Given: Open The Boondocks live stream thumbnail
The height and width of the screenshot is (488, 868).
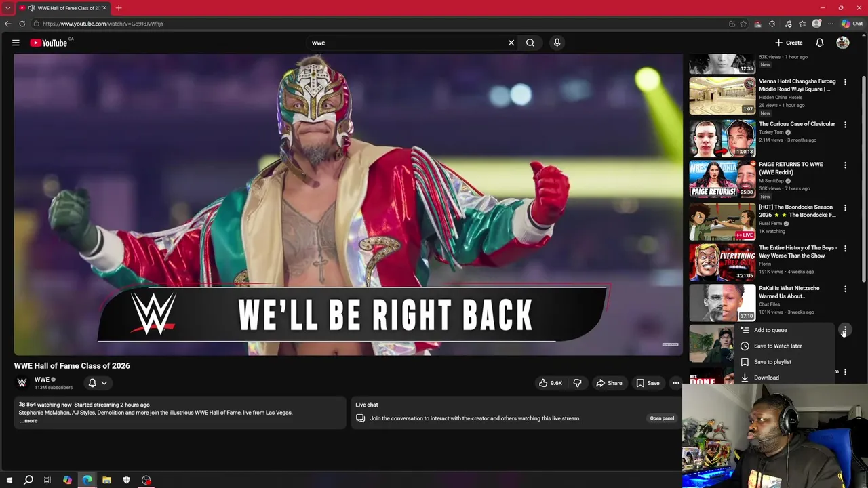Looking at the screenshot, I should click(722, 222).
